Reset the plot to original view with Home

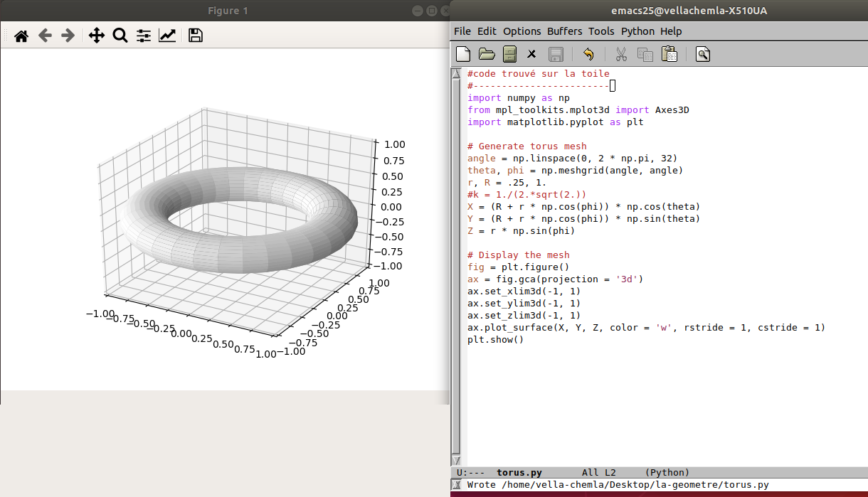coord(21,36)
